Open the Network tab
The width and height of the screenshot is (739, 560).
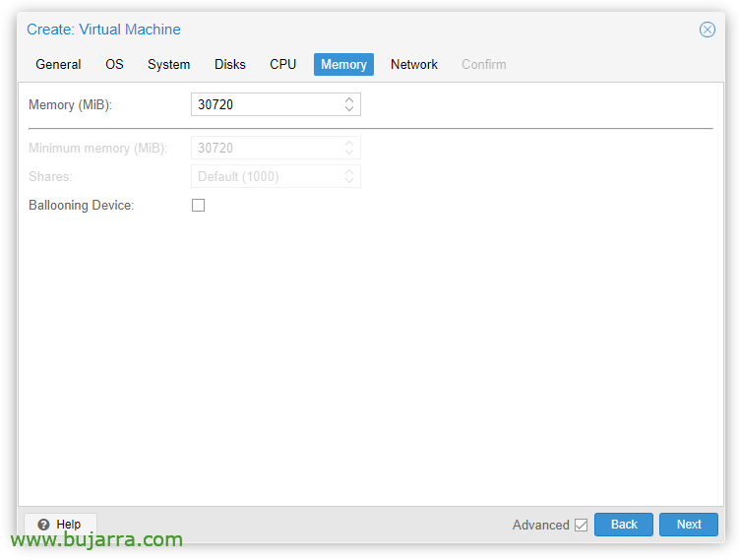pyautogui.click(x=414, y=64)
